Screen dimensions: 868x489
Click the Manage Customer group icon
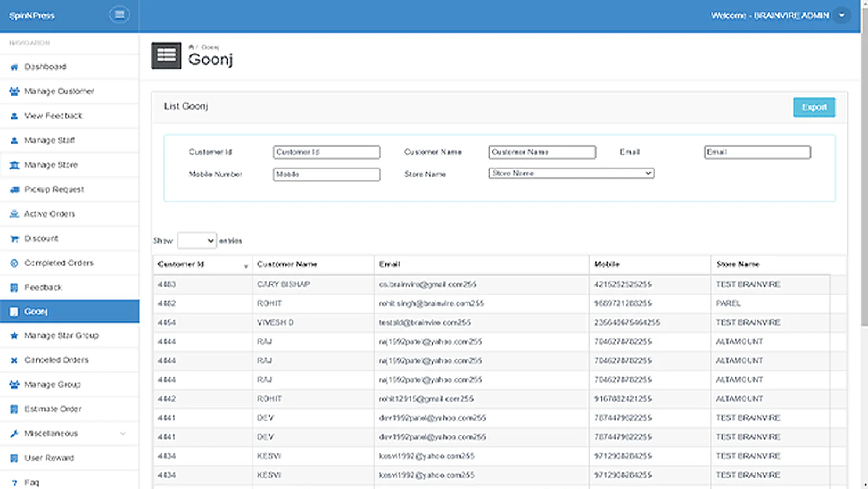15,92
